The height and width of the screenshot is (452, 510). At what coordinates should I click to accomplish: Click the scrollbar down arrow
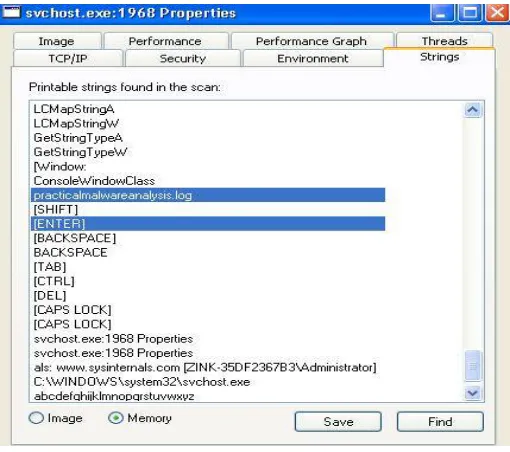[473, 393]
